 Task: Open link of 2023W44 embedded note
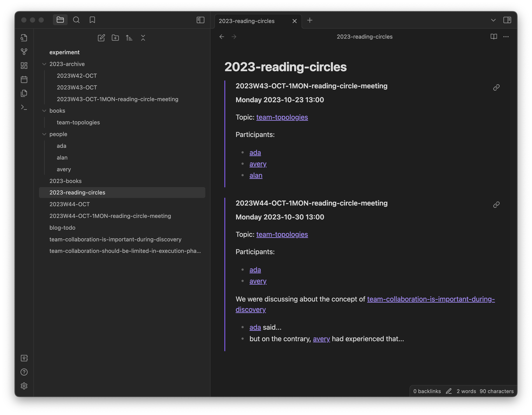click(x=496, y=205)
